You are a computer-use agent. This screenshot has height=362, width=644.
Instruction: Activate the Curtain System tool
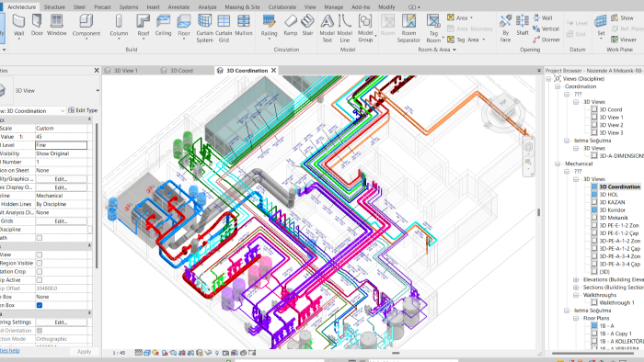204,28
